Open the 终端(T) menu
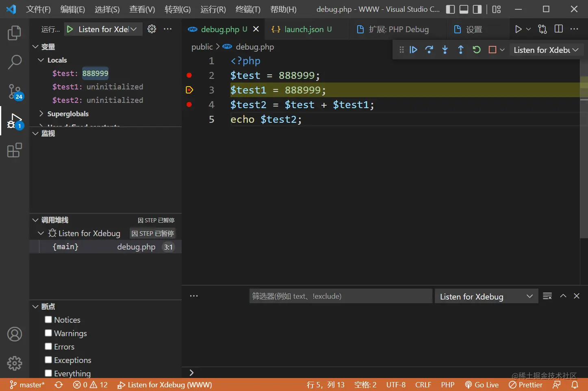This screenshot has height=391, width=588. pos(248,9)
